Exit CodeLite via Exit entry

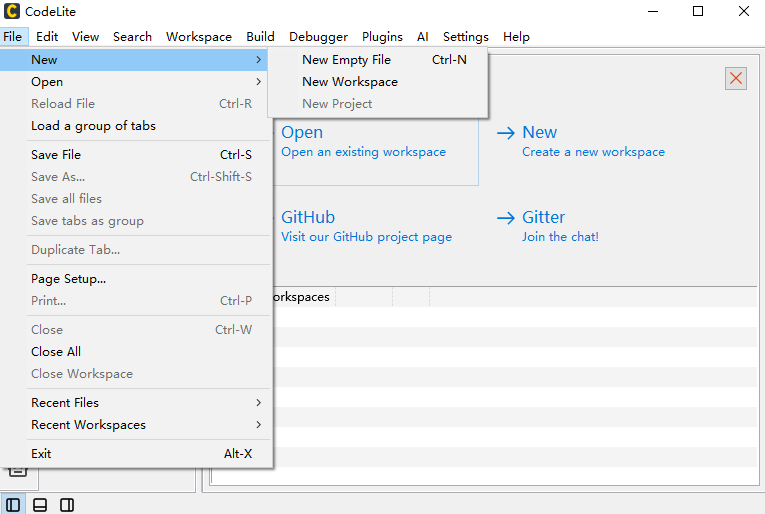[134, 454]
